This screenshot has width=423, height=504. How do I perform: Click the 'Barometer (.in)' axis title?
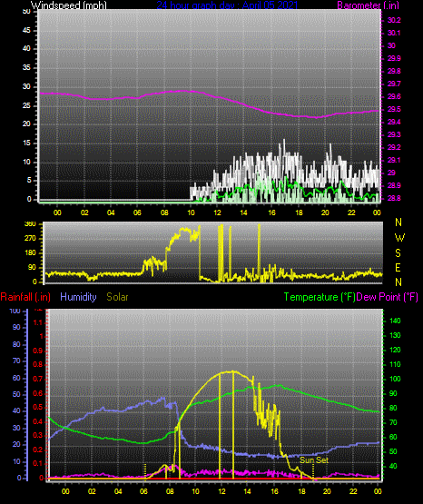pos(368,5)
